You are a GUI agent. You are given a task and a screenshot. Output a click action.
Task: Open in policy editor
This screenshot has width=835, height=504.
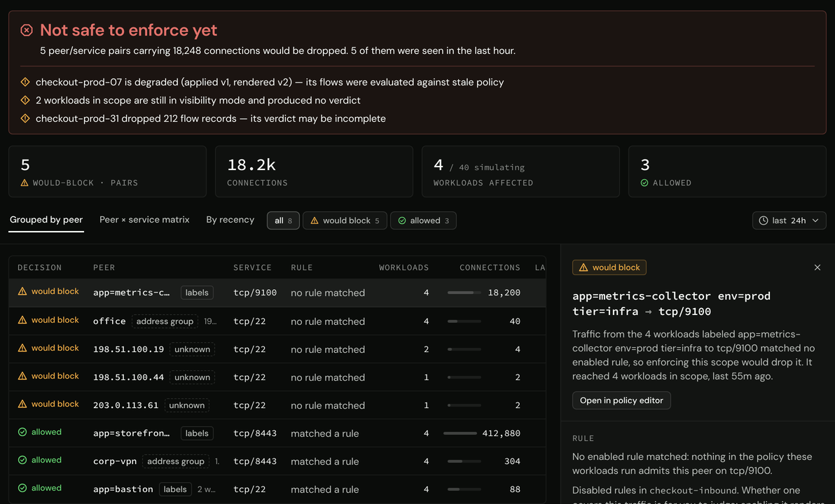pyautogui.click(x=621, y=400)
